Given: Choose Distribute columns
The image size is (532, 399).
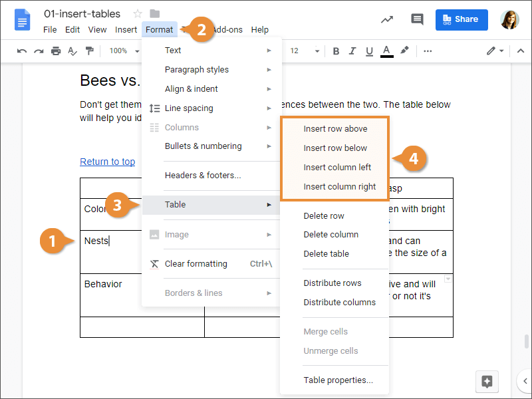Looking at the screenshot, I should pyautogui.click(x=334, y=303).
